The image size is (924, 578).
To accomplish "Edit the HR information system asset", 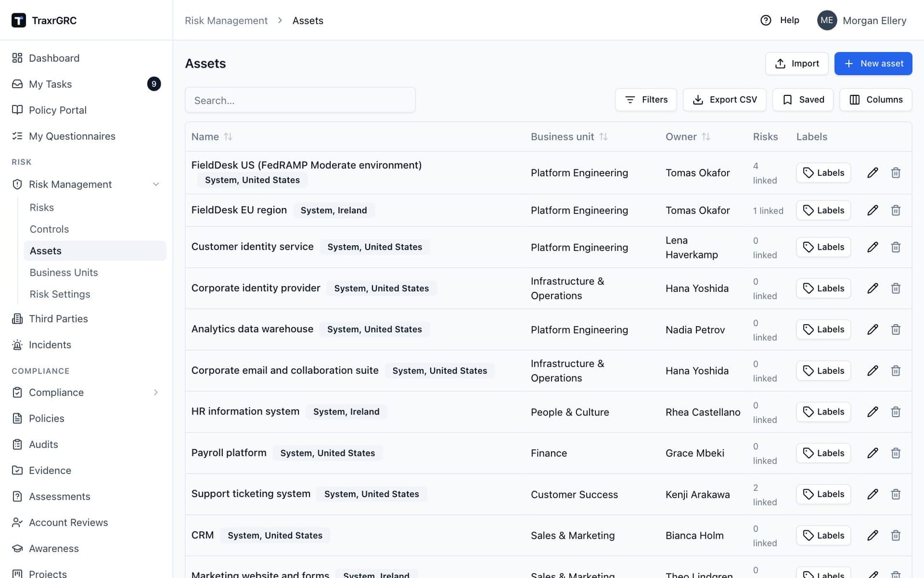I will click(x=873, y=412).
